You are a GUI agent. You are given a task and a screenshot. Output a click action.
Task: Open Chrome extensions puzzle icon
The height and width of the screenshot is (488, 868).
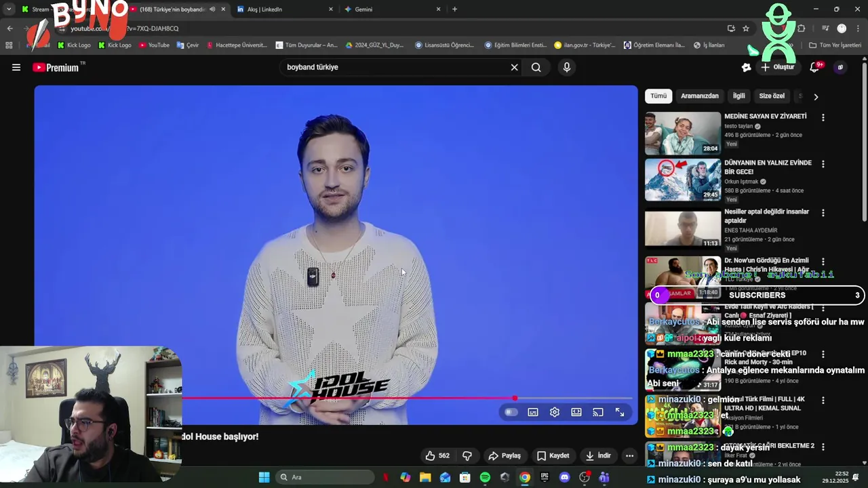[x=802, y=28]
